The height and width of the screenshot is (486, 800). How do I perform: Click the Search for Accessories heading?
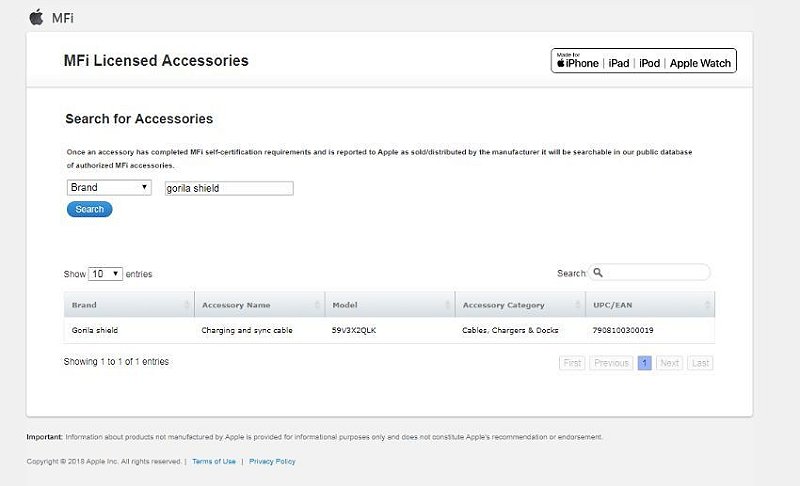coord(139,119)
